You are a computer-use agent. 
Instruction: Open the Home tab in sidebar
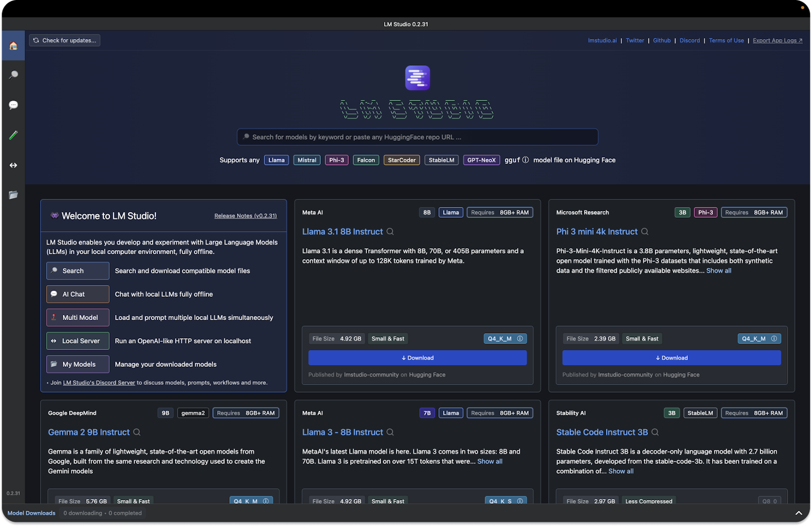[13, 46]
